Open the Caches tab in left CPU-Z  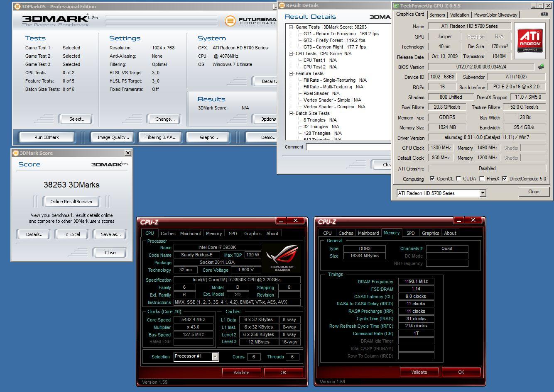coord(168,234)
